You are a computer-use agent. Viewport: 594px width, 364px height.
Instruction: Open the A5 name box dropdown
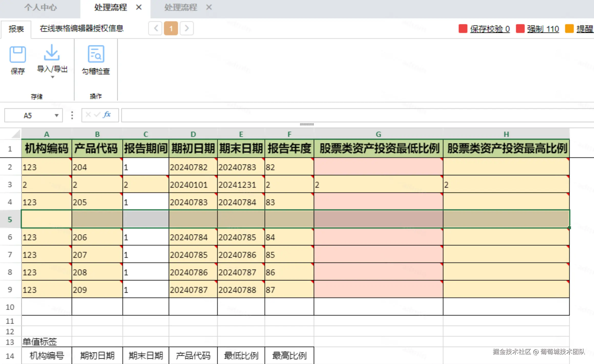tap(57, 115)
